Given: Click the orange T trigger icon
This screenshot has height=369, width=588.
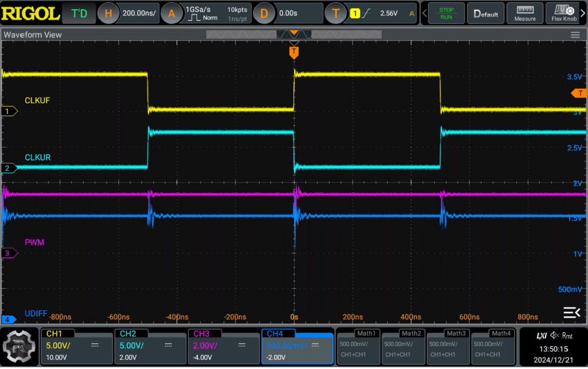Looking at the screenshot, I should pyautogui.click(x=335, y=14).
